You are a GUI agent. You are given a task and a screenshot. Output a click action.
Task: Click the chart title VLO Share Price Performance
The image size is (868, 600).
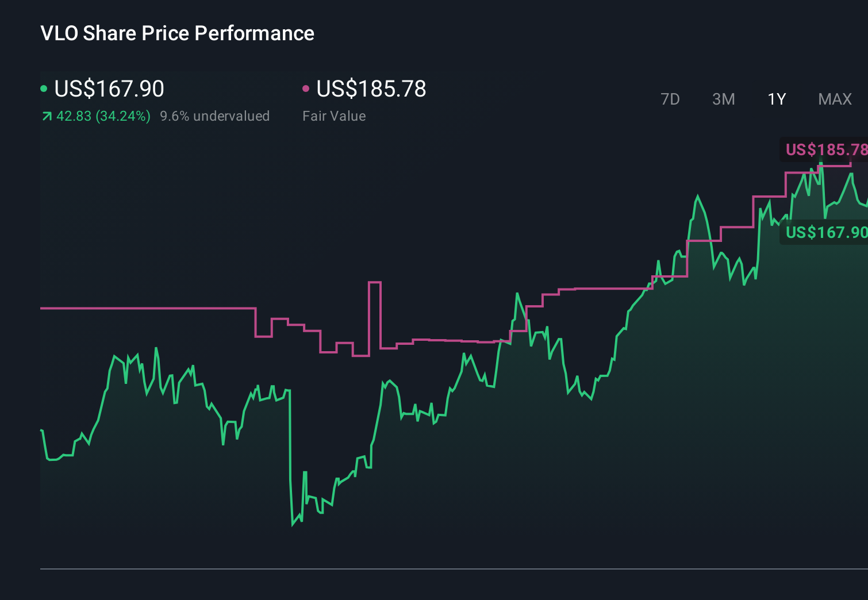pos(176,33)
